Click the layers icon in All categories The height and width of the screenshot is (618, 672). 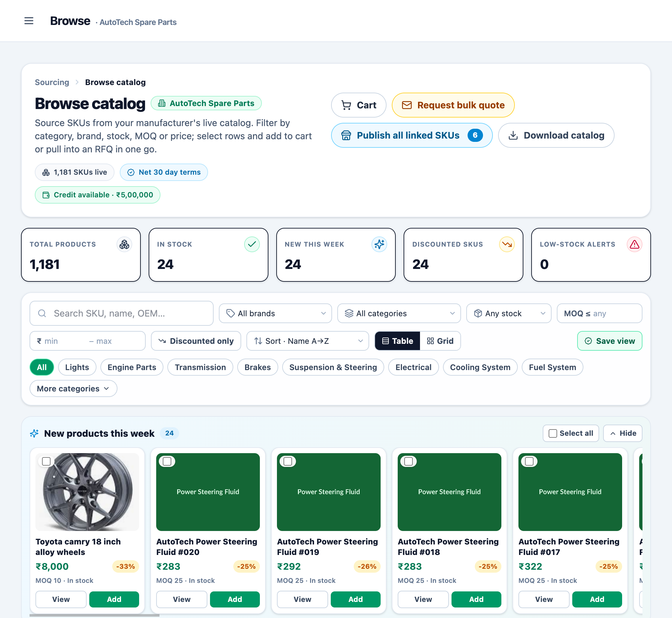(x=349, y=314)
